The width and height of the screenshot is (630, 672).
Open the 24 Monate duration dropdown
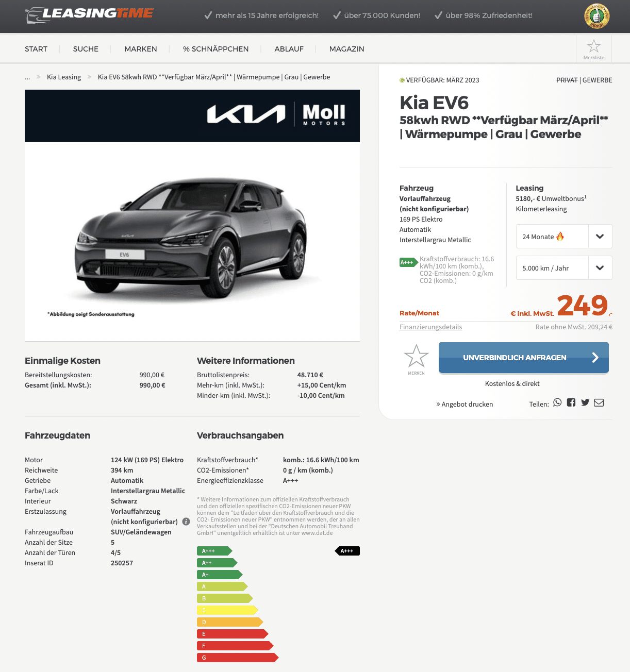[564, 237]
